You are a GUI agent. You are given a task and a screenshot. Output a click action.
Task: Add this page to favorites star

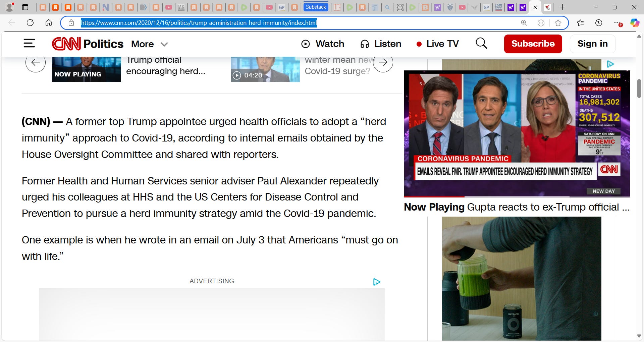(x=558, y=23)
